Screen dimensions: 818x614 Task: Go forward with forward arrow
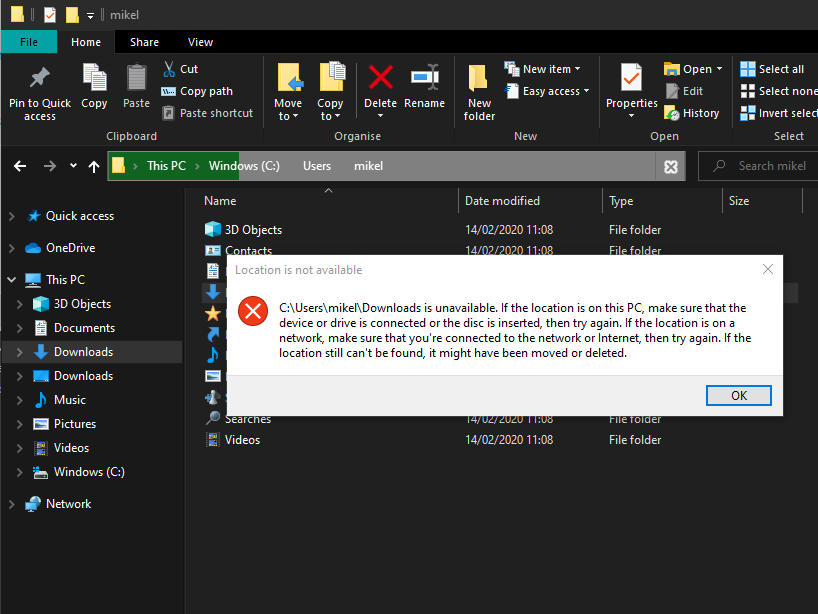[50, 166]
